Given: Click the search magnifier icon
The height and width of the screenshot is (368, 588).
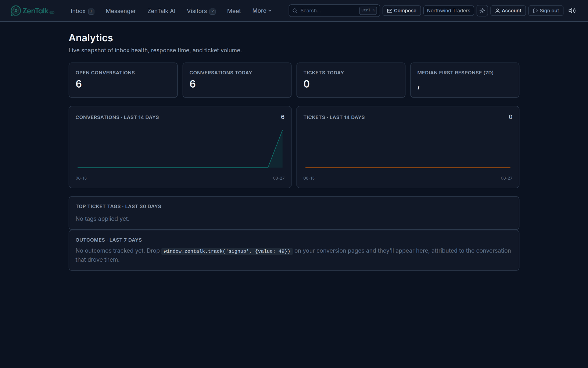Looking at the screenshot, I should pos(295,11).
